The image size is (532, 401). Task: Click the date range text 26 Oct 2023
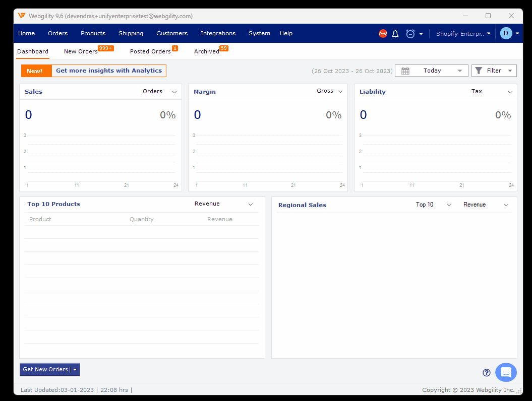tap(352, 71)
